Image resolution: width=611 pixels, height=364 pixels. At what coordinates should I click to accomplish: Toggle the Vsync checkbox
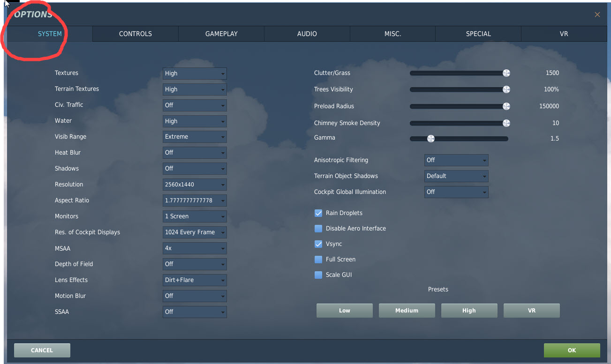[318, 244]
